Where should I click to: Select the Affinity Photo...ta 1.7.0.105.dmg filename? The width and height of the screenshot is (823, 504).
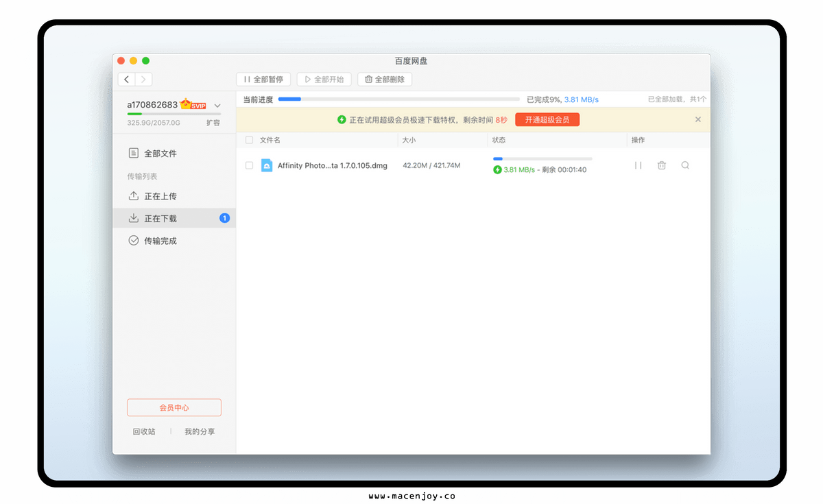click(333, 165)
